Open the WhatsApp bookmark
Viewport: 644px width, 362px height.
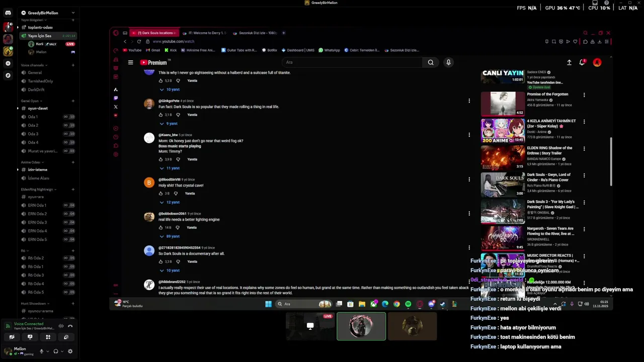[x=330, y=50]
